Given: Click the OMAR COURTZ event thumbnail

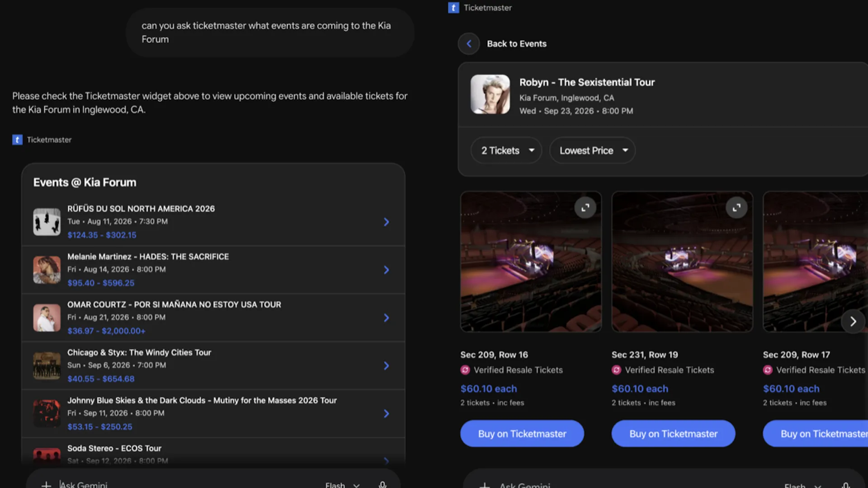Looking at the screenshot, I should pos(47,318).
